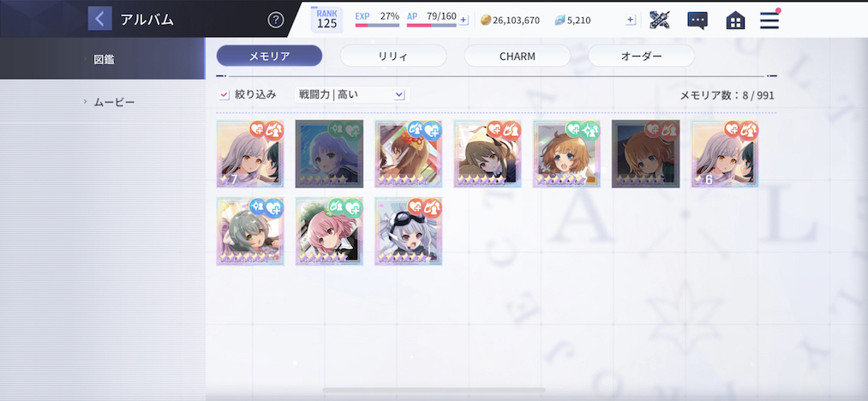This screenshot has width=868, height=401.
Task: Open the hamburger menu with notification dot
Action: pyautogui.click(x=769, y=20)
